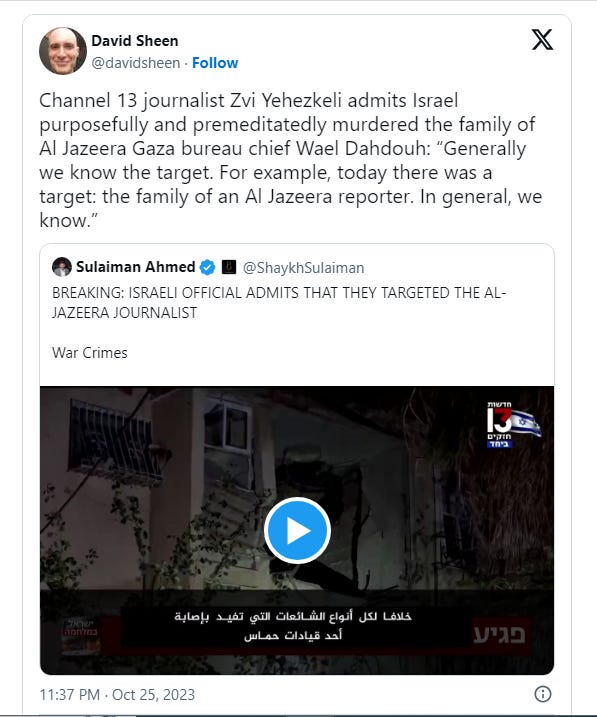Open the tweet timestamp Oct 25, 2023

click(117, 695)
